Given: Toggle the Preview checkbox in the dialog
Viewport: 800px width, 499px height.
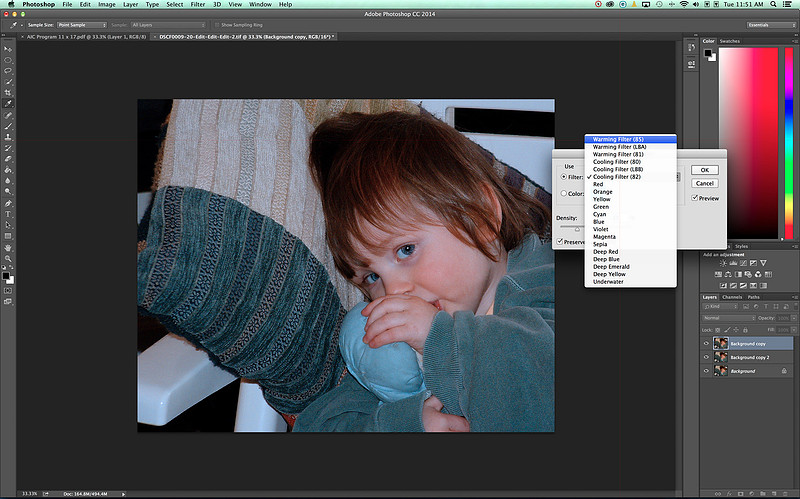Looking at the screenshot, I should pos(696,198).
